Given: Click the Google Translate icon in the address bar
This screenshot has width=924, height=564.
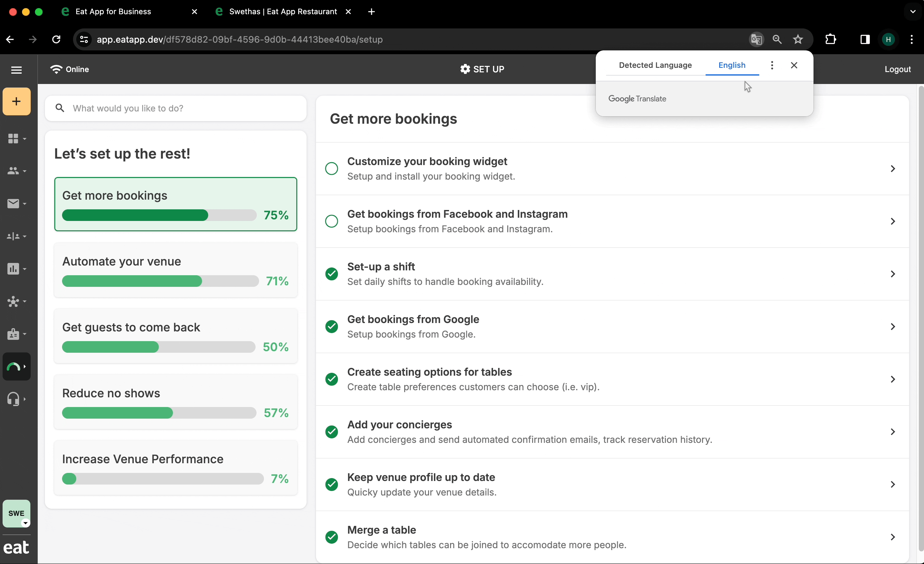Looking at the screenshot, I should pos(756,39).
